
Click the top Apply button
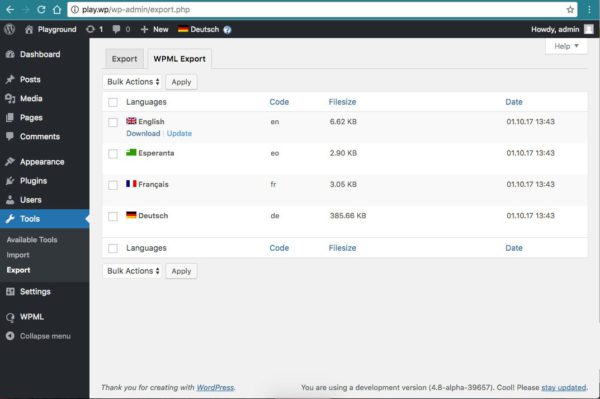pos(181,82)
